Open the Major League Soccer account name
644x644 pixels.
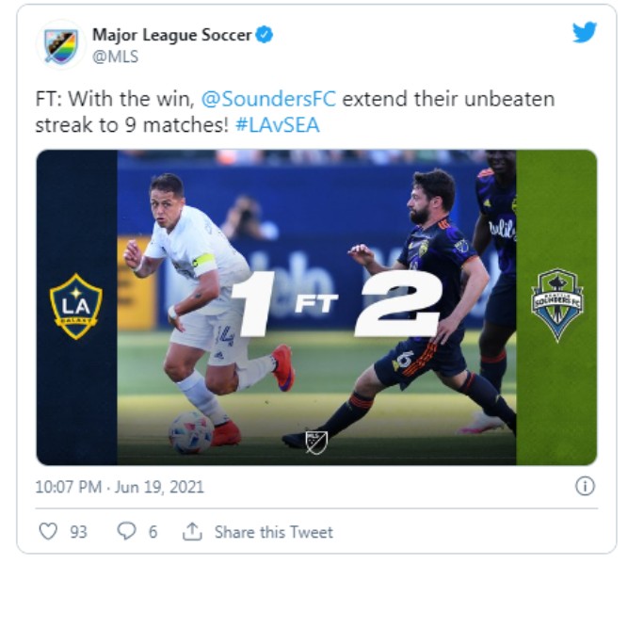point(171,35)
